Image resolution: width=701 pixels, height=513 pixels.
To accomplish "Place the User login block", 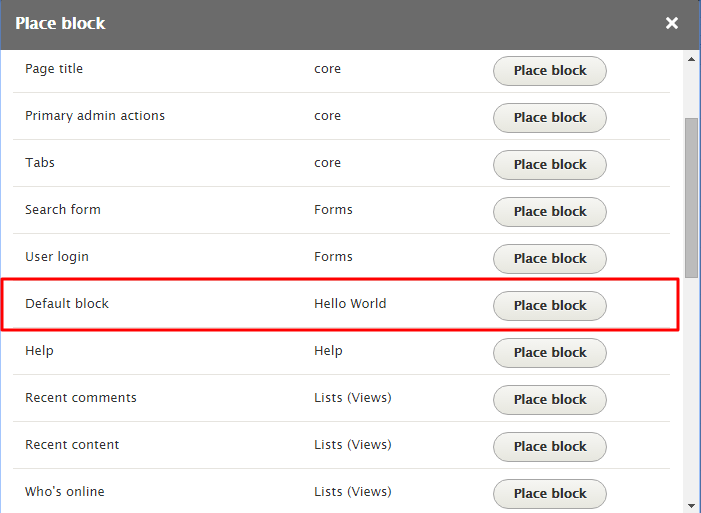I will pyautogui.click(x=550, y=259).
